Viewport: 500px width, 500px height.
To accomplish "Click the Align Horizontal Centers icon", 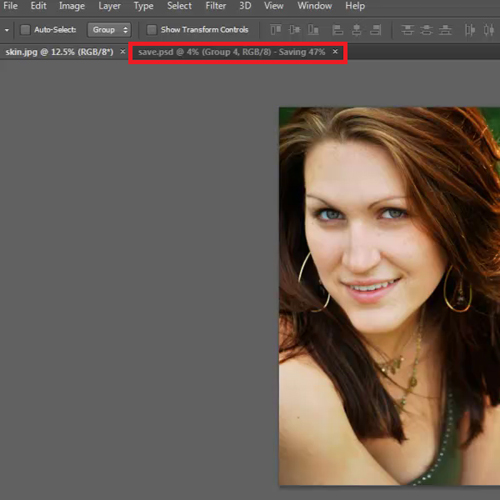I will point(356,30).
